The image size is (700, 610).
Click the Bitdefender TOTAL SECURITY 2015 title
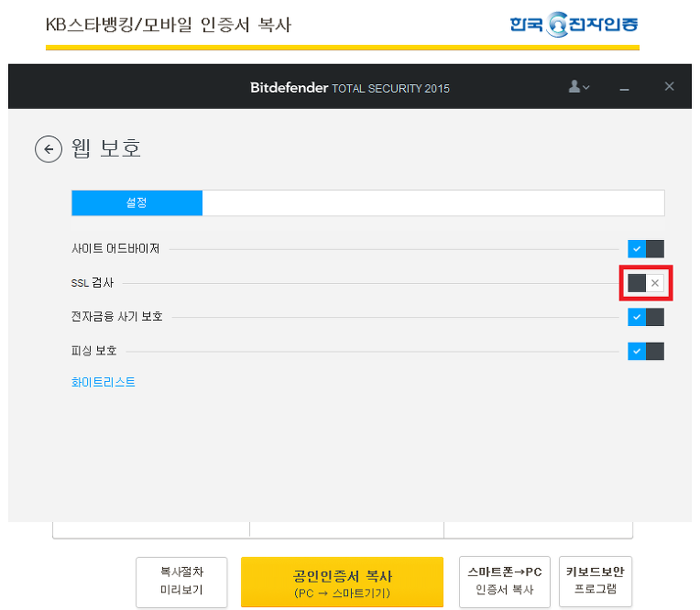(350, 88)
